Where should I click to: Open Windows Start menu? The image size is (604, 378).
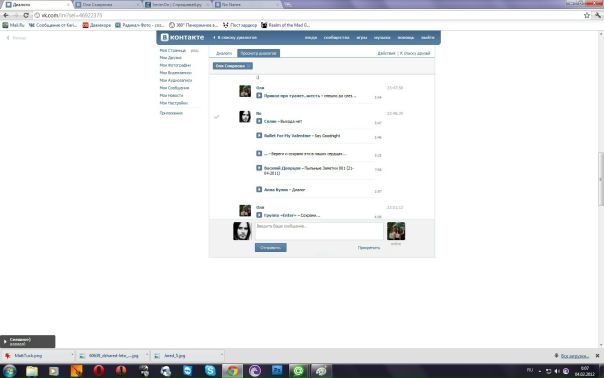pos(9,371)
